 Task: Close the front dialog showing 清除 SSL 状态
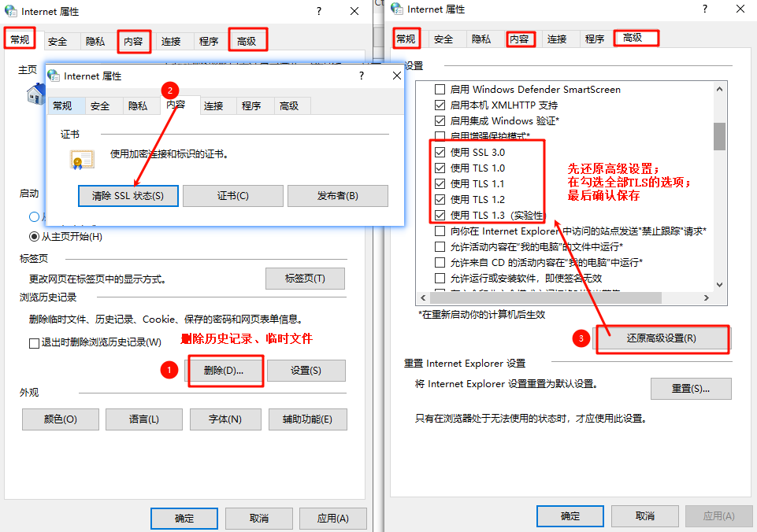pos(397,76)
